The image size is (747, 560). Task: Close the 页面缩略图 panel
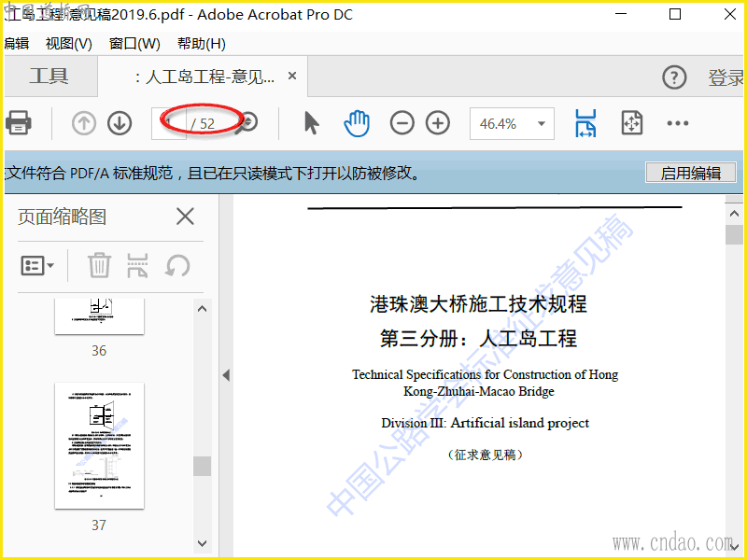coord(185,217)
